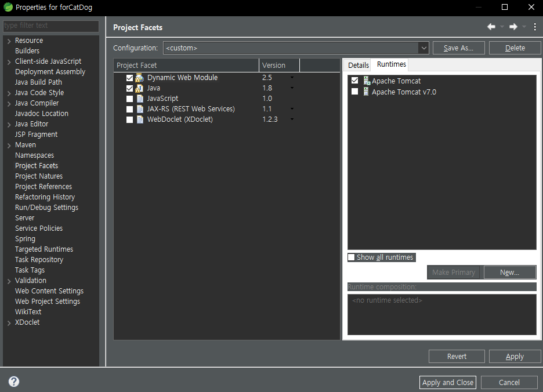Enable the JAX-RS facet checkbox
This screenshot has width=543, height=392.
pyautogui.click(x=129, y=109)
